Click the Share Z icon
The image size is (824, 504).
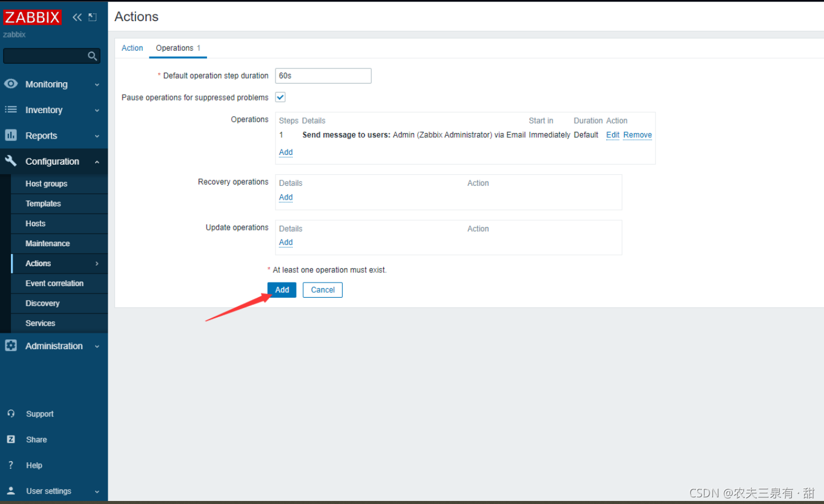(11, 439)
